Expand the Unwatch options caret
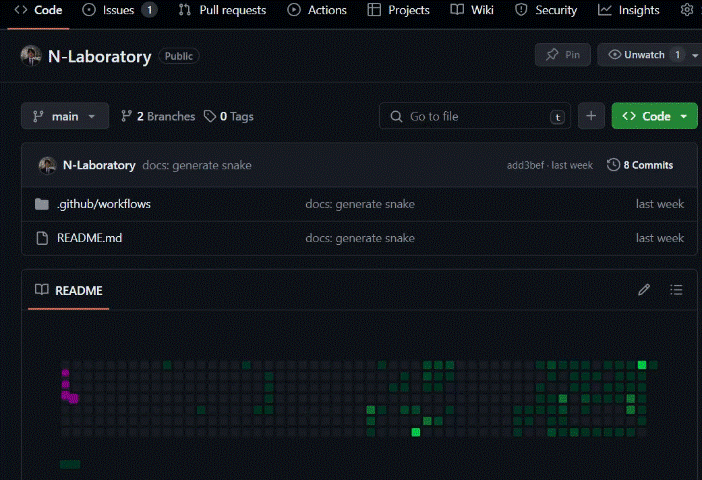 tap(695, 55)
